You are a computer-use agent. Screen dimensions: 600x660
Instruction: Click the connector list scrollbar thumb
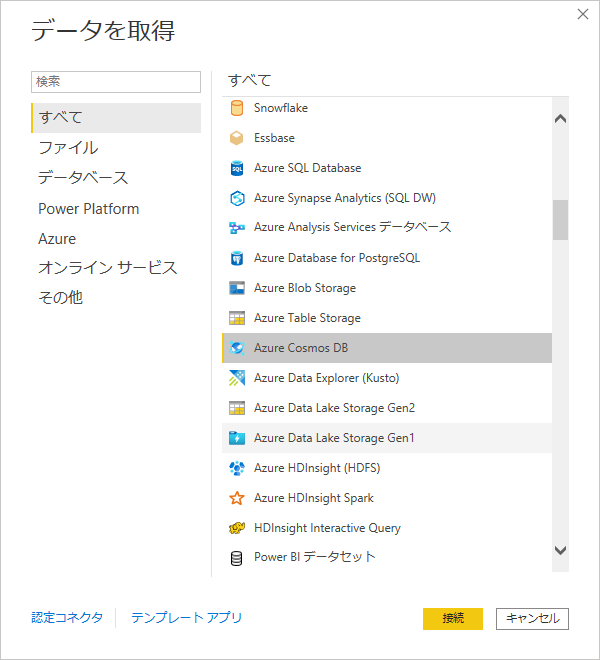(560, 220)
